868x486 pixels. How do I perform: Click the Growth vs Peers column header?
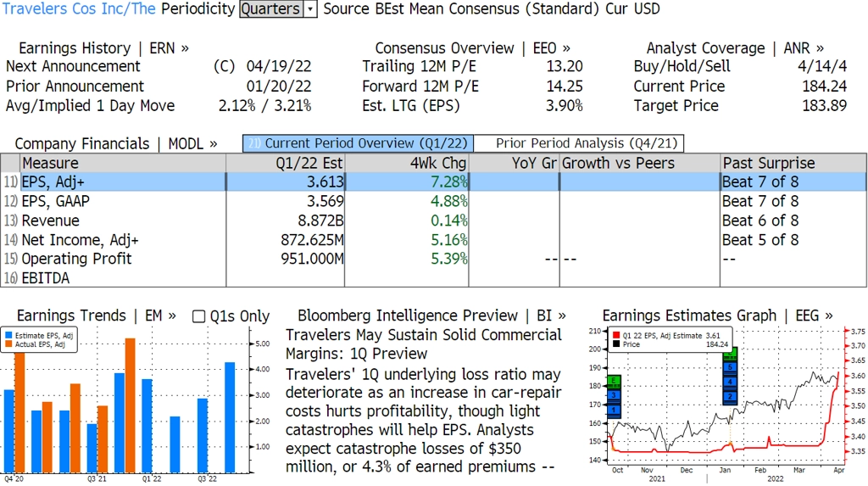click(640, 163)
